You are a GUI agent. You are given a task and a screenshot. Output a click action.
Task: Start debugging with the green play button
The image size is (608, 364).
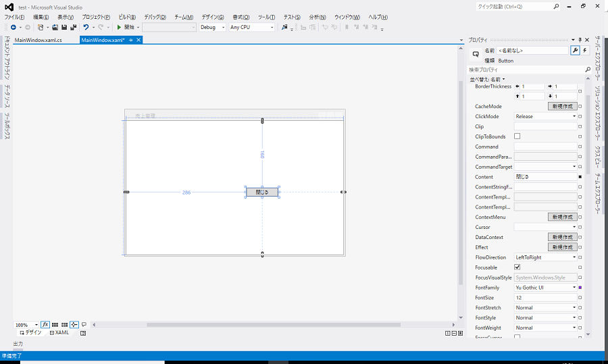click(119, 27)
